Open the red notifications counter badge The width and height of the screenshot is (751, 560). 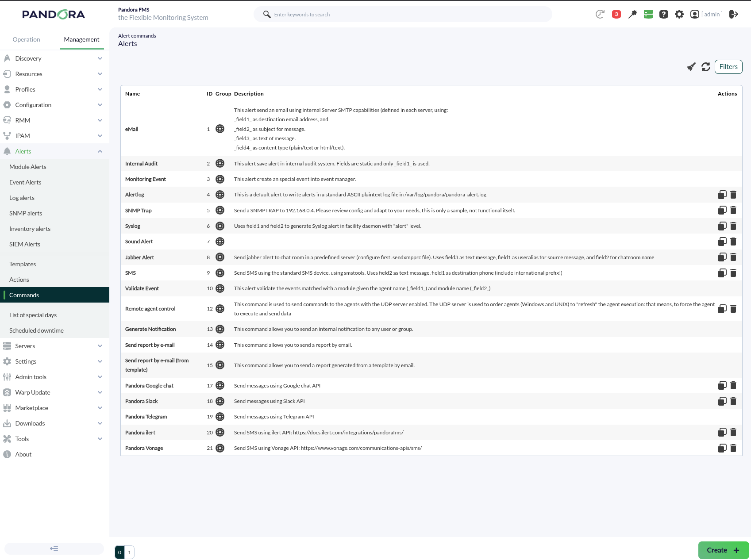(x=616, y=14)
